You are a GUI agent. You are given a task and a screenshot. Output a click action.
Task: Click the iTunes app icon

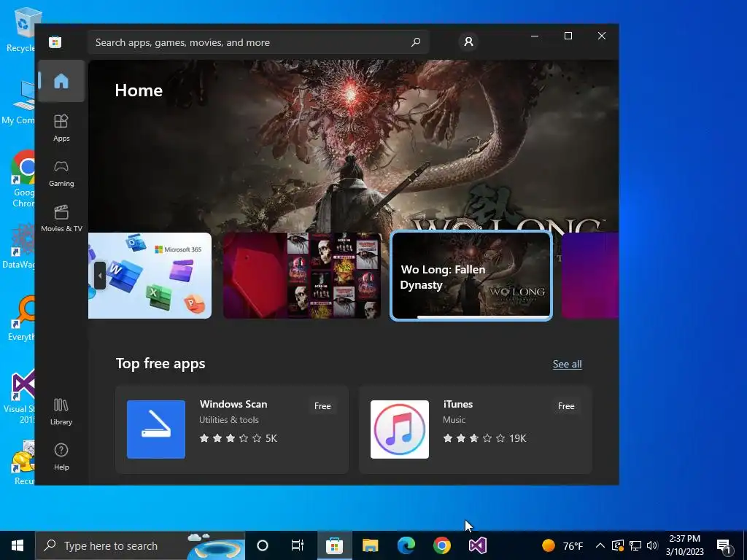400,429
